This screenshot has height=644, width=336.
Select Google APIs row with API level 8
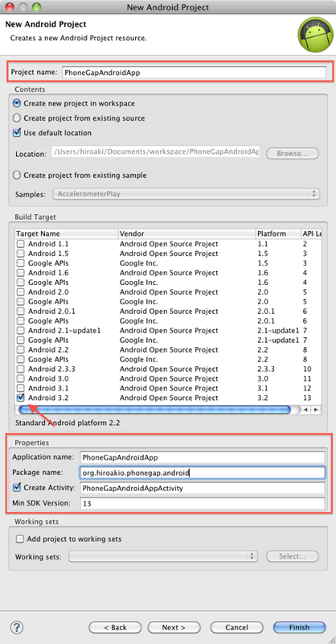[x=168, y=359]
